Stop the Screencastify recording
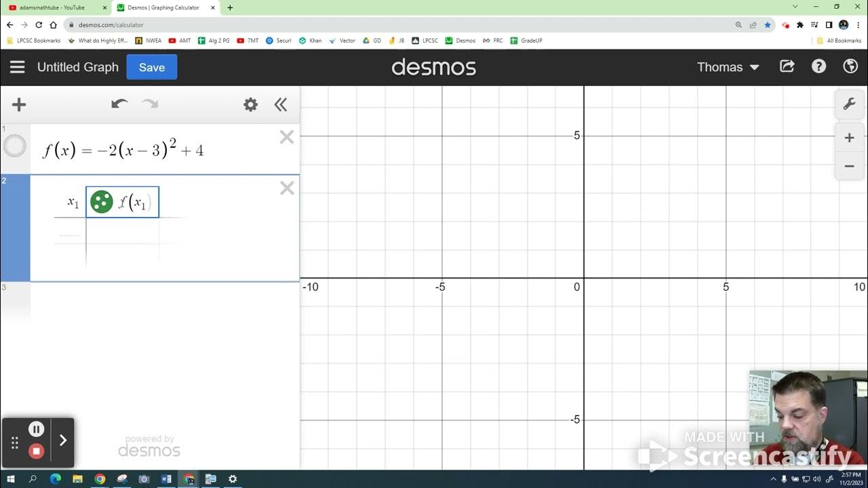 (37, 451)
